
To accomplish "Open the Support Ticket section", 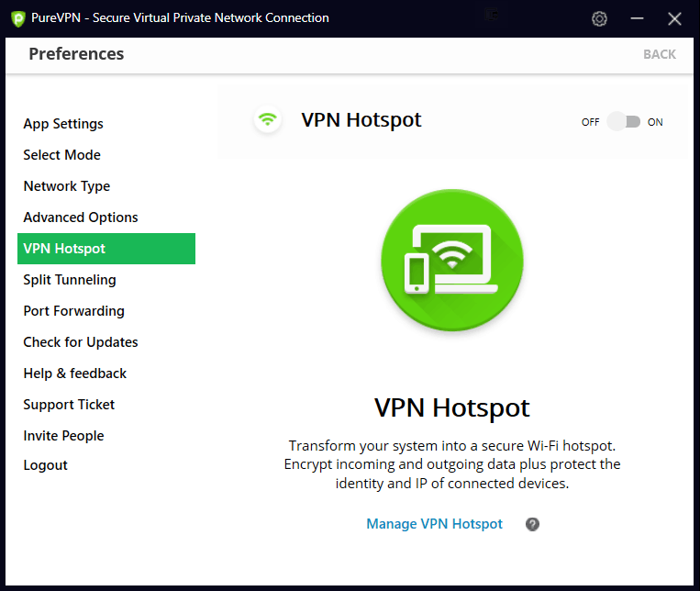I will 69,405.
